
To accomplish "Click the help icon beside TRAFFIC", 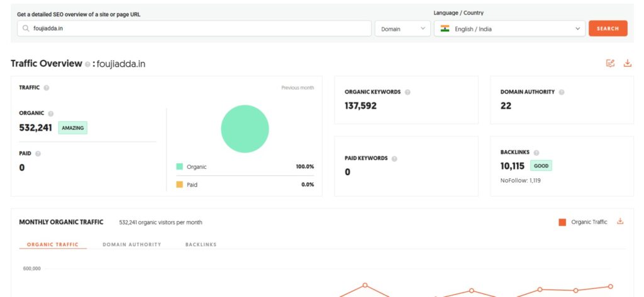I will 47,88.
